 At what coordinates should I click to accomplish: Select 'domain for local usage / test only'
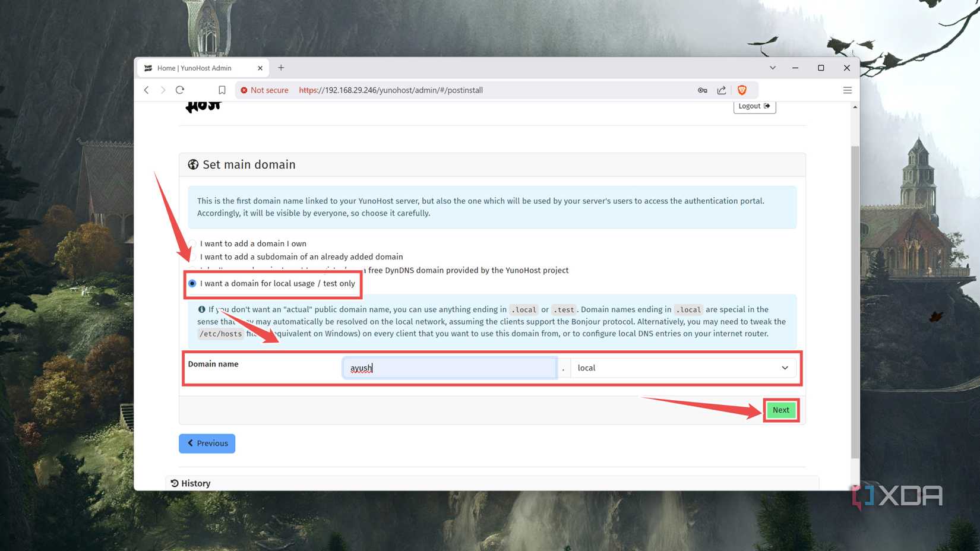272,284
